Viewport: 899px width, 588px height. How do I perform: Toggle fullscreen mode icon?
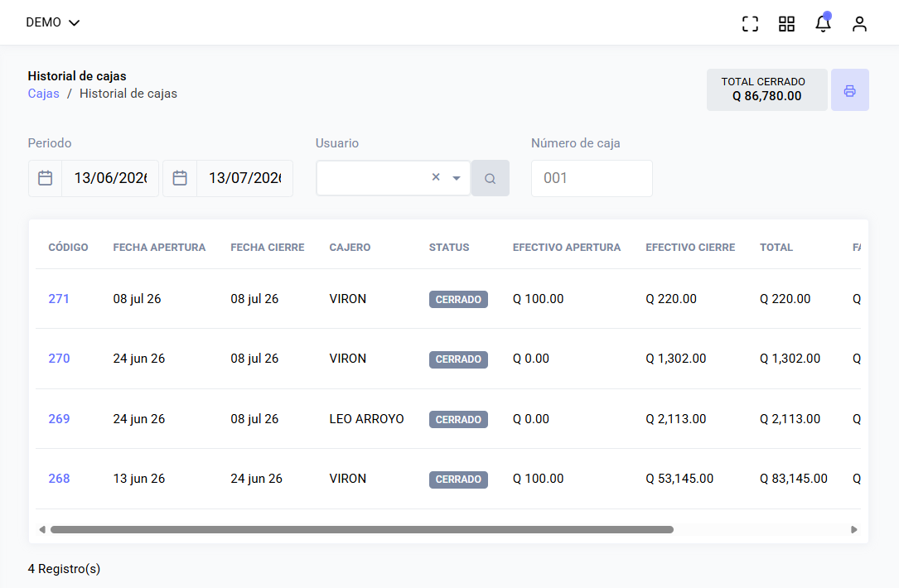(750, 23)
